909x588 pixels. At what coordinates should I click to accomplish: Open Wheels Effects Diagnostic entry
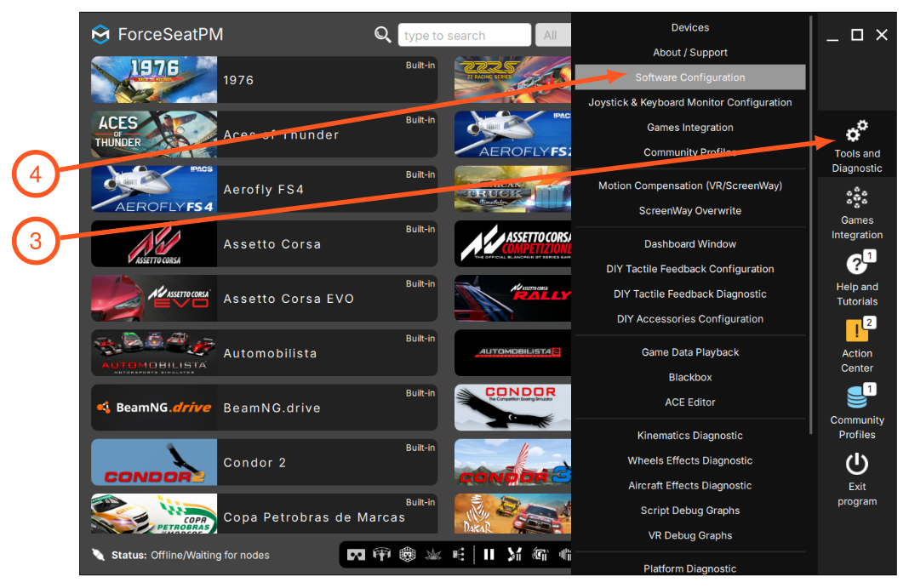[690, 460]
